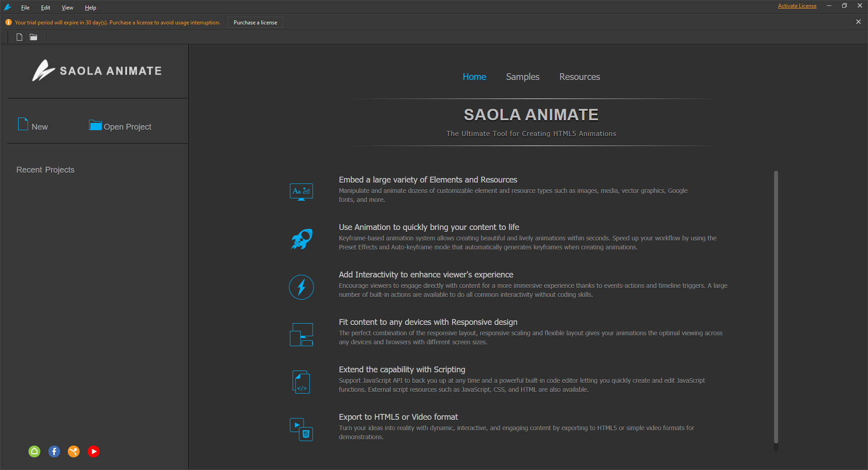Screen dimensions: 868x470
Task: Click the Export HTML5 video icon
Action: pyautogui.click(x=302, y=429)
